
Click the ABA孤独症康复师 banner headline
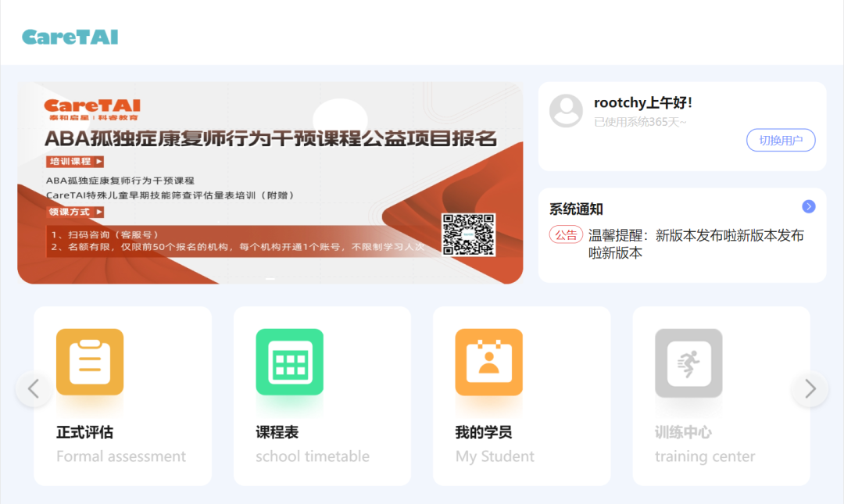(270, 138)
